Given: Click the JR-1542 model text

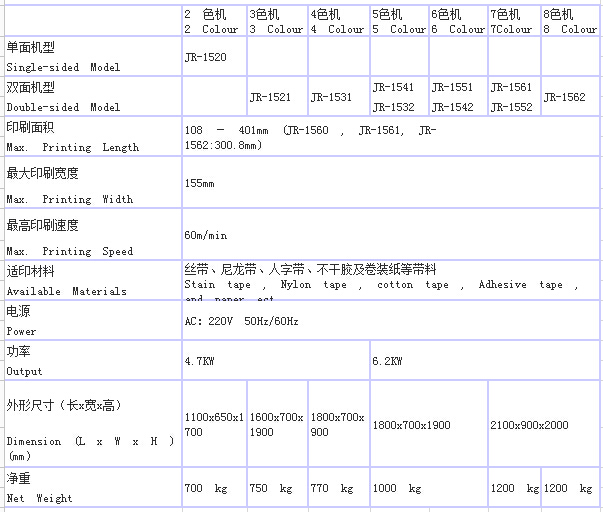Looking at the screenshot, I should point(452,107).
